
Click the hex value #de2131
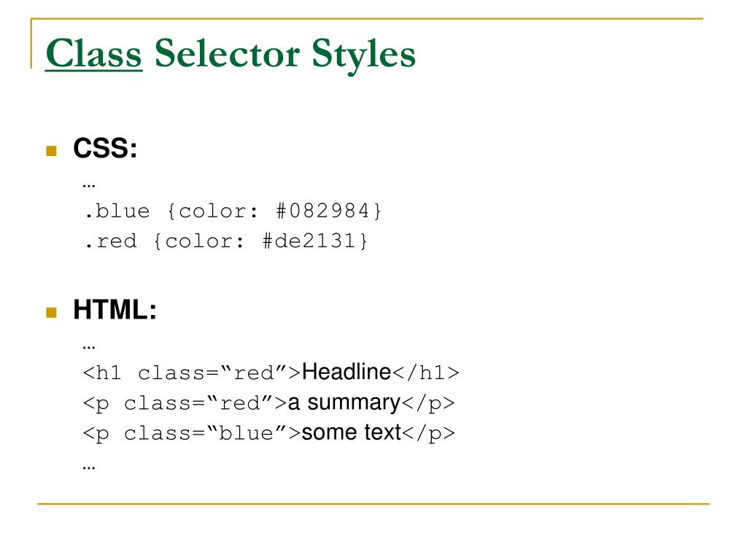tap(309, 241)
